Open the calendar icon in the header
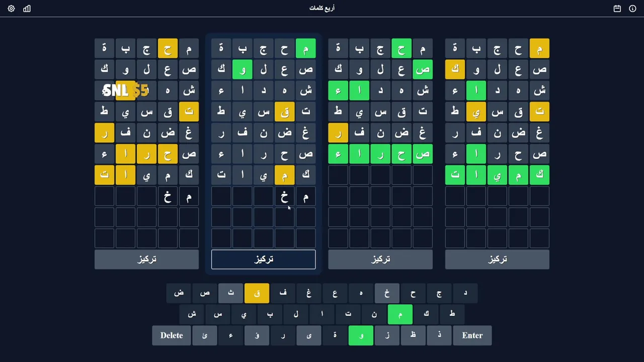Image resolution: width=644 pixels, height=362 pixels. pos(617,9)
